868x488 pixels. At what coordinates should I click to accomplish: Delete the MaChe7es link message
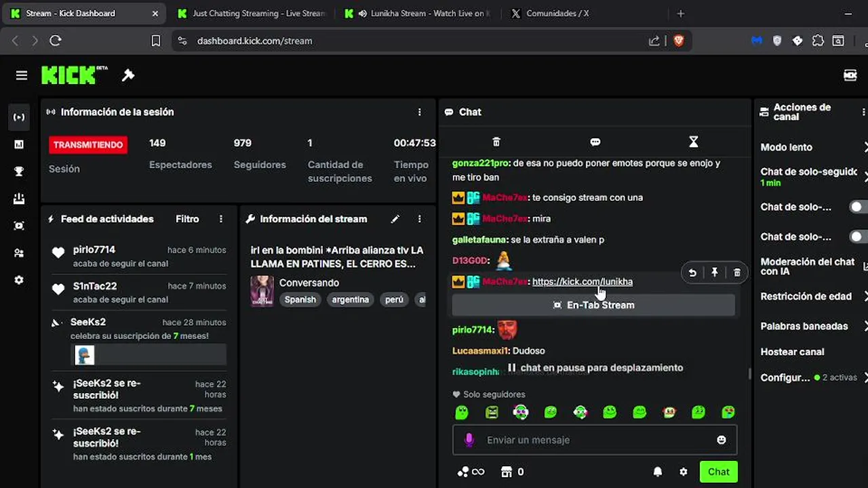point(737,272)
